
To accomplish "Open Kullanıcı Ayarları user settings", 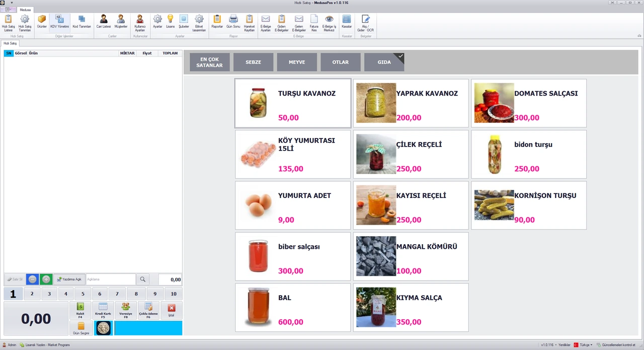I will (x=140, y=23).
